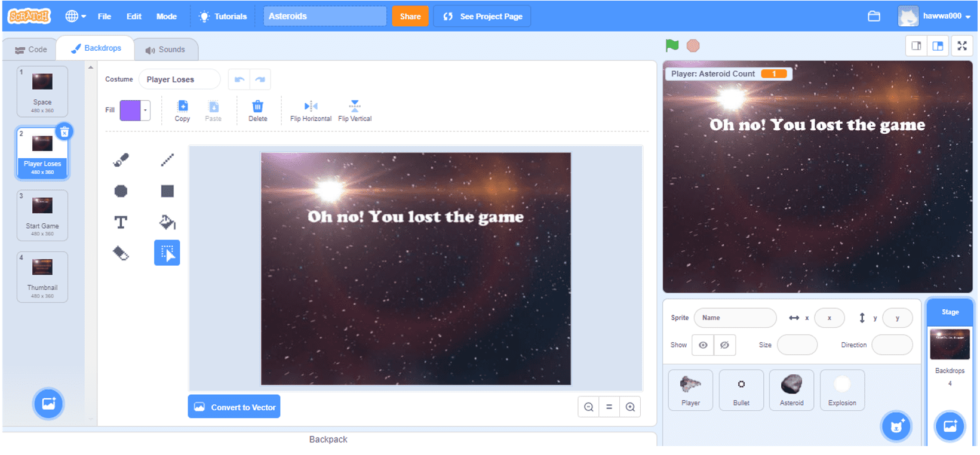Viewport: 980px width, 455px height.
Task: Select the Eraser tool
Action: coord(121,253)
